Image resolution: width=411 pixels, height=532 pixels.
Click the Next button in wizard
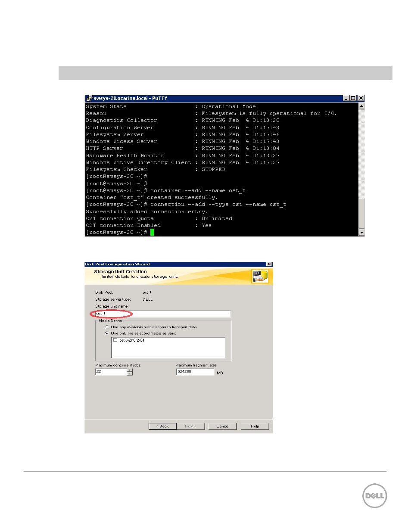[x=190, y=426]
